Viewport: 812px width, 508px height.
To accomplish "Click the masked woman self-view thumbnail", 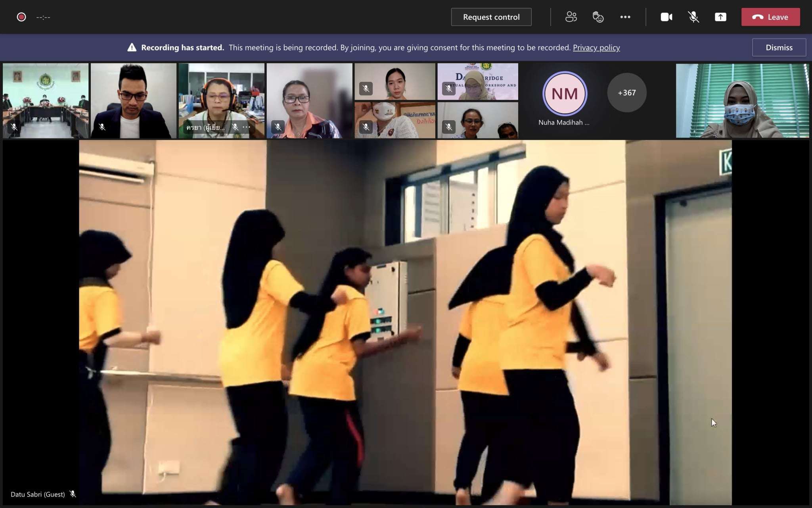I will click(742, 101).
